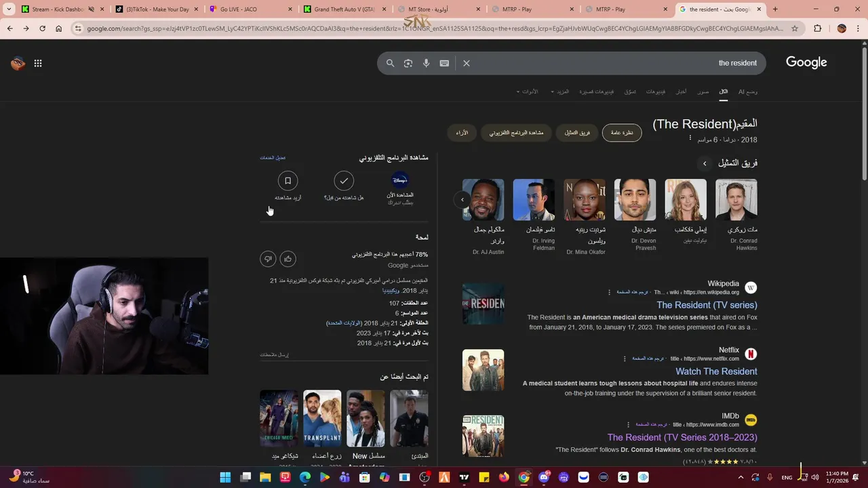The image size is (868, 488).
Task: Click the Google logo
Action: 806,62
